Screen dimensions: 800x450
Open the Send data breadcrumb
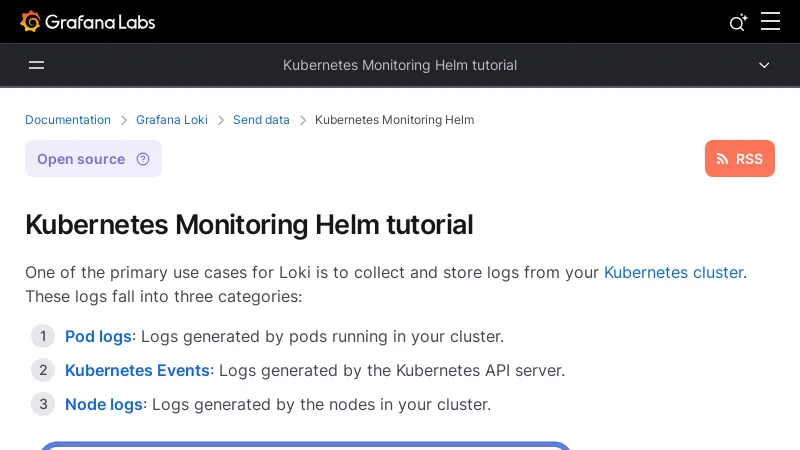pos(261,120)
